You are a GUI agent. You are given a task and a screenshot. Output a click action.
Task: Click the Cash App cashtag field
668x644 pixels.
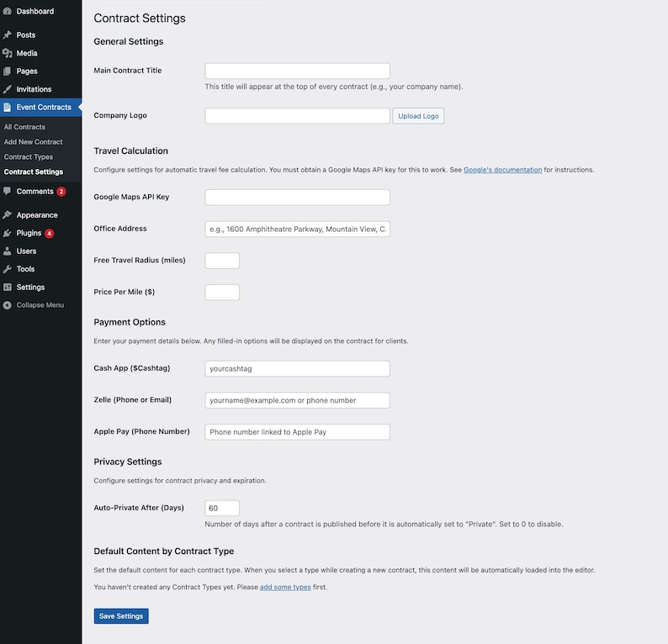(297, 368)
